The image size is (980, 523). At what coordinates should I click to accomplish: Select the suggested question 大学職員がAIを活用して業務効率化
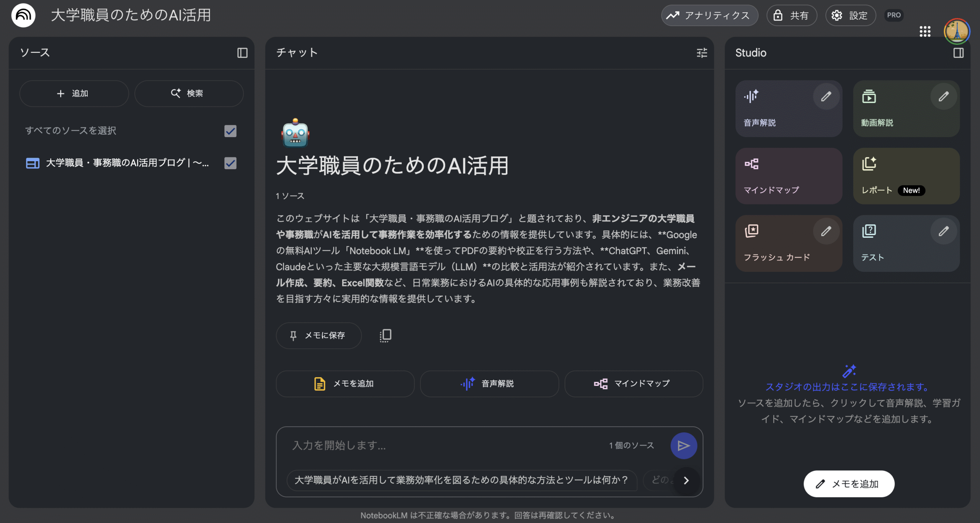tap(462, 480)
